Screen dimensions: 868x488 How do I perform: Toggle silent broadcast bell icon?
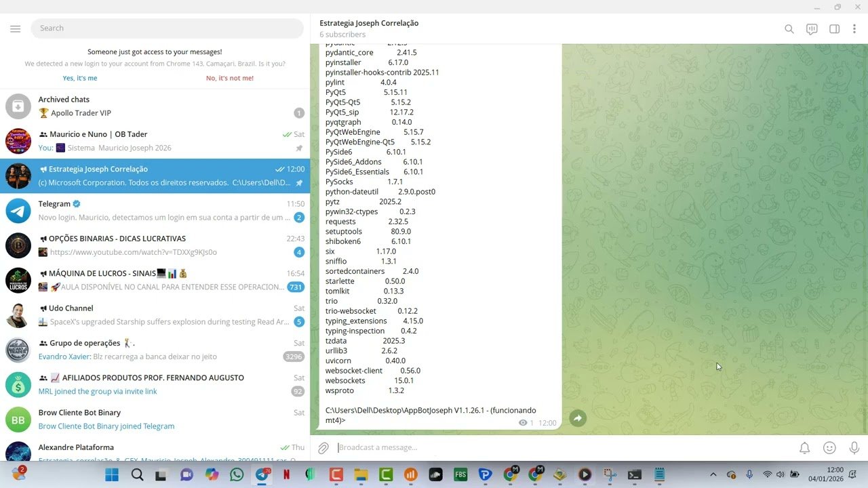coord(804,448)
